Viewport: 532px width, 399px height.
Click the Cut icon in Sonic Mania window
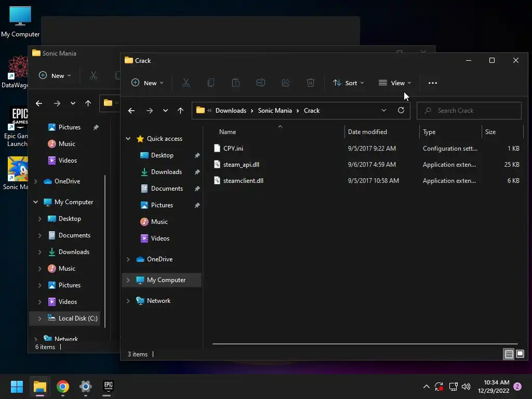(x=94, y=75)
